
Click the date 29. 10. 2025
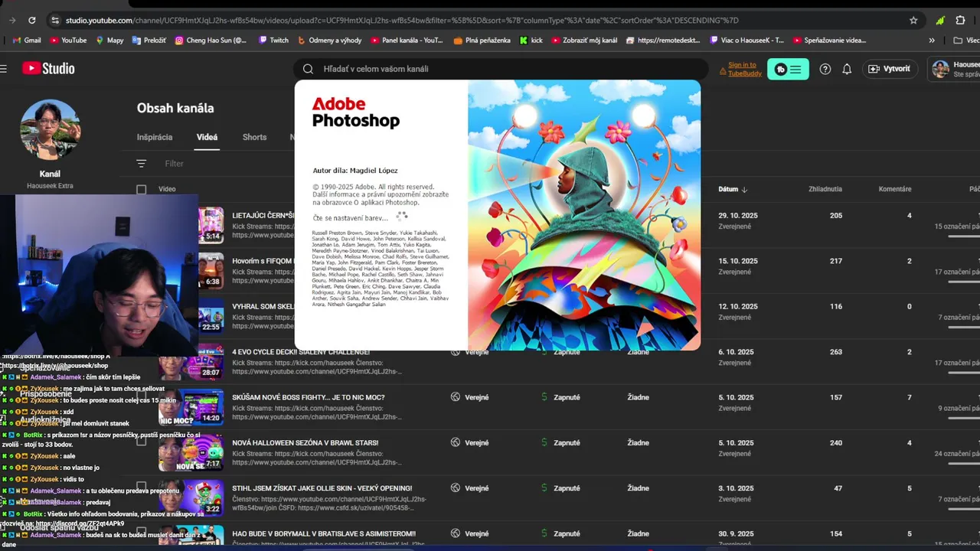click(x=737, y=216)
